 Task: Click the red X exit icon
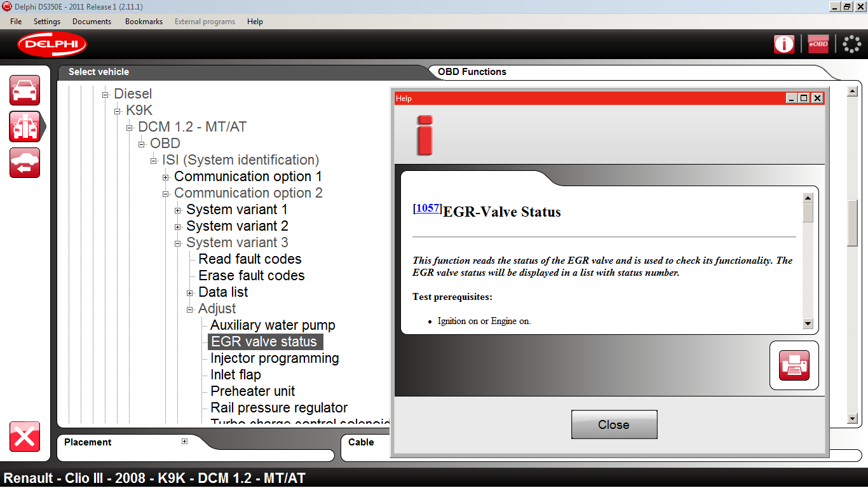tap(25, 437)
